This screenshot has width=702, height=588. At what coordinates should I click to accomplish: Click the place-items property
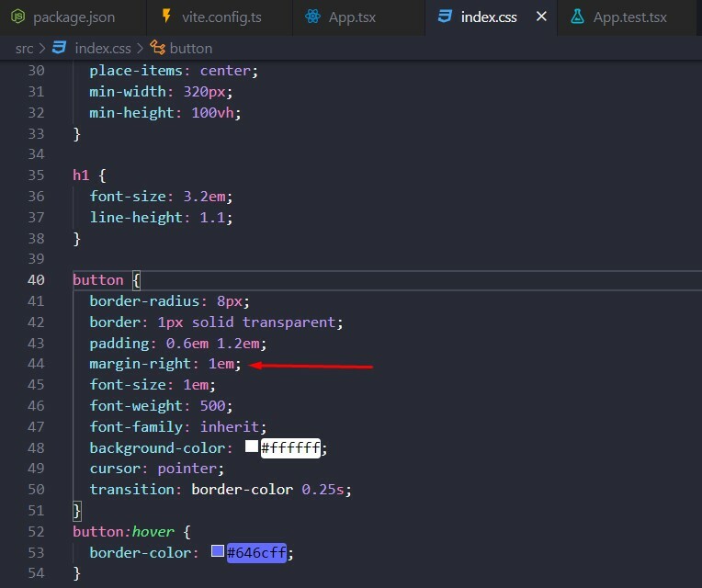click(x=136, y=71)
